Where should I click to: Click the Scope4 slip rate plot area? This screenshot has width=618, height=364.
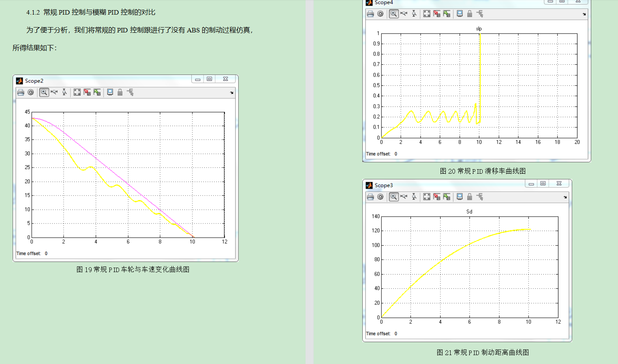[479, 85]
